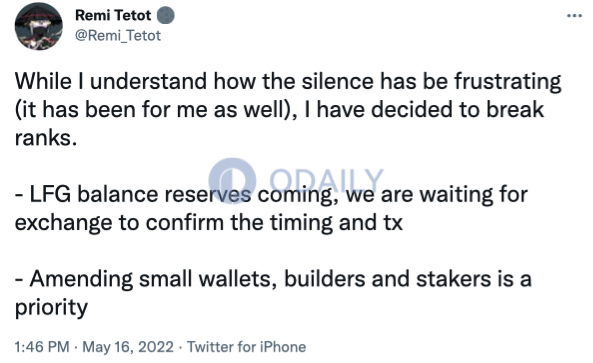The image size is (593, 363).
Task: Select the 'exchange to confirm the timing' line
Action: [208, 223]
